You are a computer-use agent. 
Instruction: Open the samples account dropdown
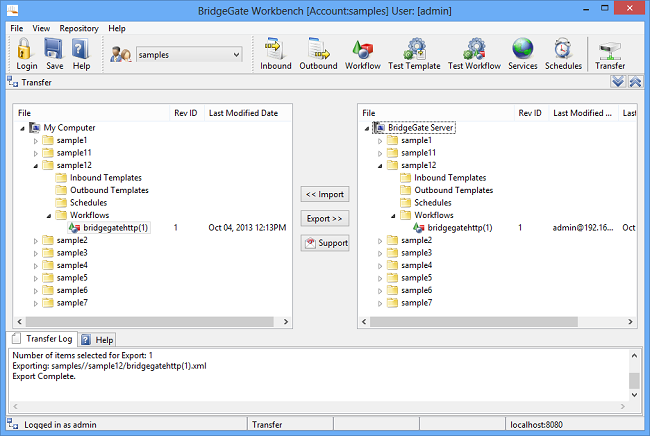click(x=189, y=54)
